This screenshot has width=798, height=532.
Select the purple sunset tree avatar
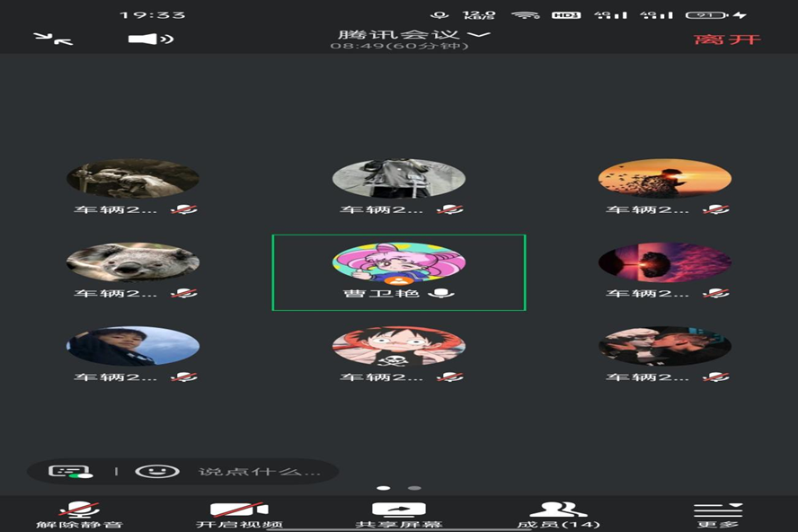(x=664, y=262)
